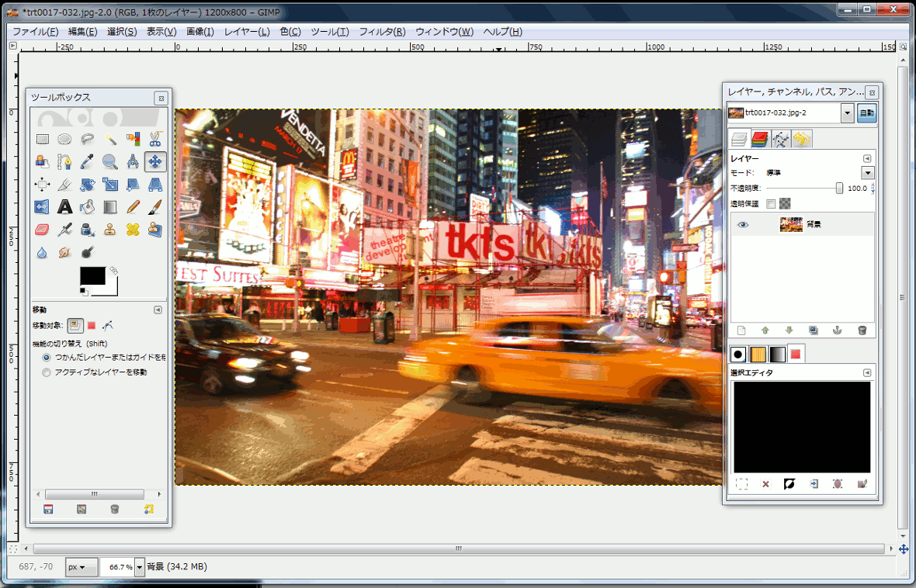This screenshot has width=916, height=588.
Task: Select the Free Select lasso tool
Action: pos(88,139)
